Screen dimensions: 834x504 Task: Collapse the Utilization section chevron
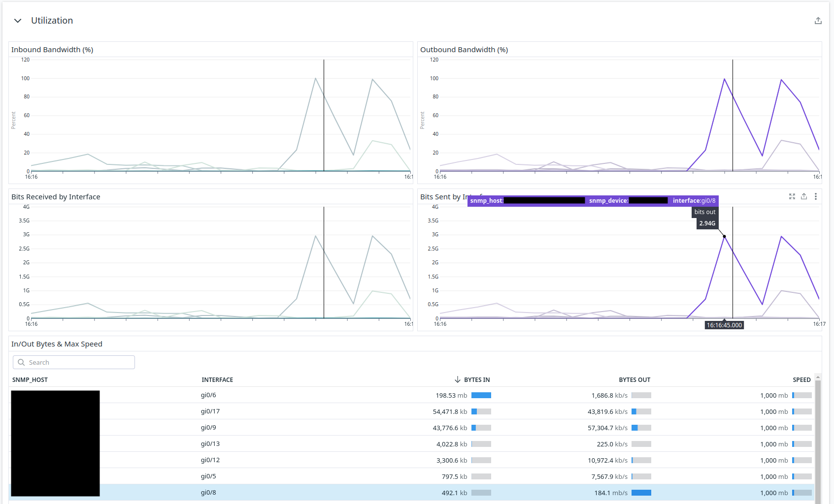(x=18, y=21)
